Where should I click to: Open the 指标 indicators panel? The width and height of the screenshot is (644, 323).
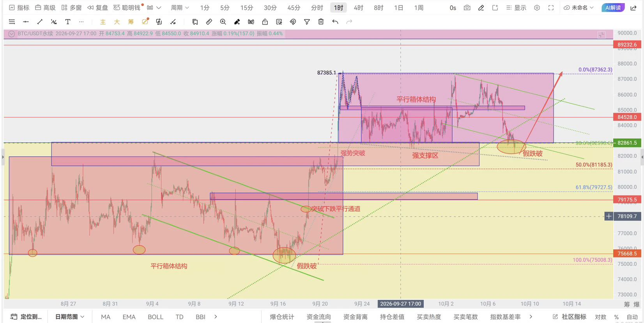pyautogui.click(x=19, y=7)
